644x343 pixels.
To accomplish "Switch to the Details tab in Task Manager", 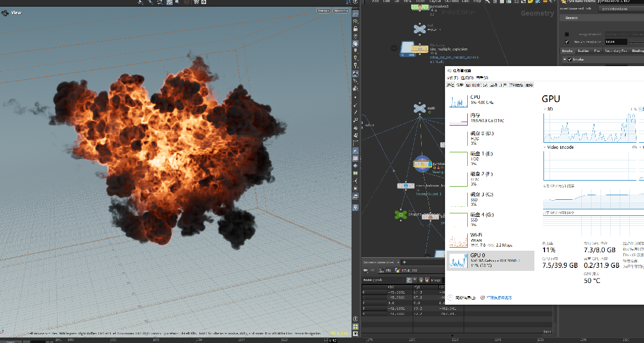I will coord(516,85).
